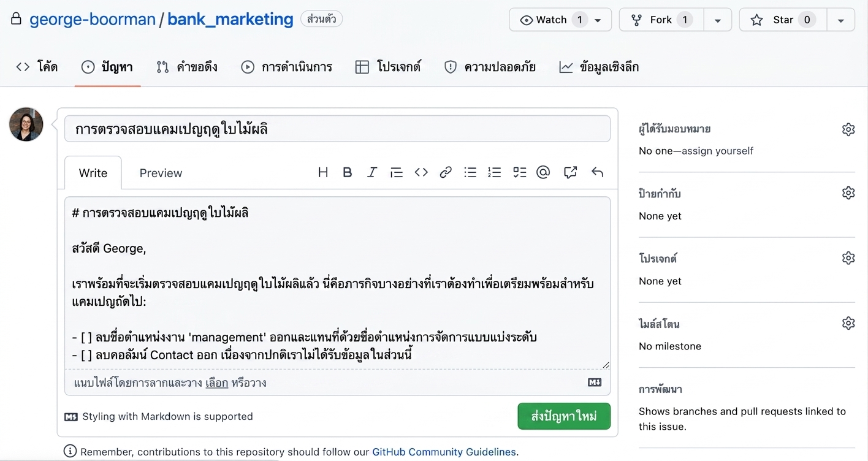Open the โค้ด (Code) tab
The height and width of the screenshot is (461, 868).
click(37, 67)
